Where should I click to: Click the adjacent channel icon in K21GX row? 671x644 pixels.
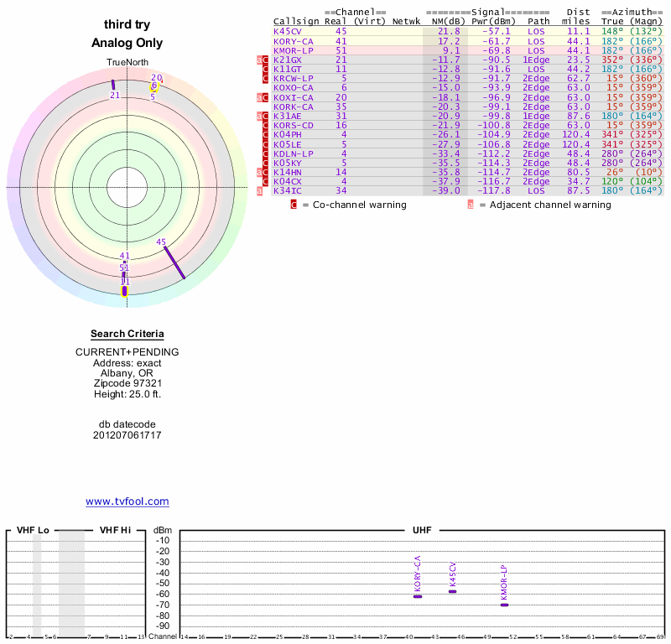(x=260, y=60)
